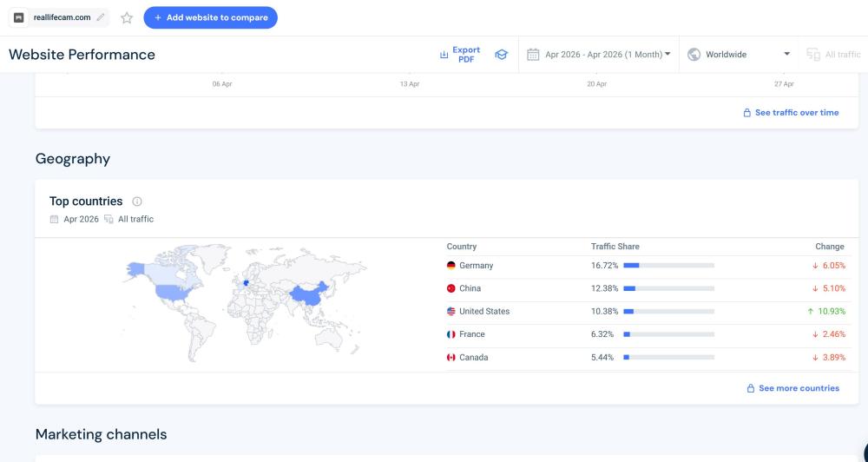Click Add website to compare button
Screen dimensions: 868x462
(x=210, y=17)
